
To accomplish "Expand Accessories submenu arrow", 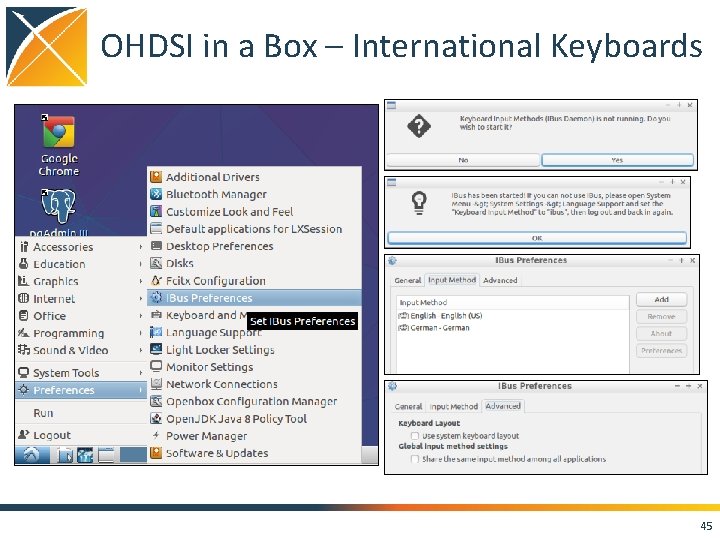I will pos(141,247).
